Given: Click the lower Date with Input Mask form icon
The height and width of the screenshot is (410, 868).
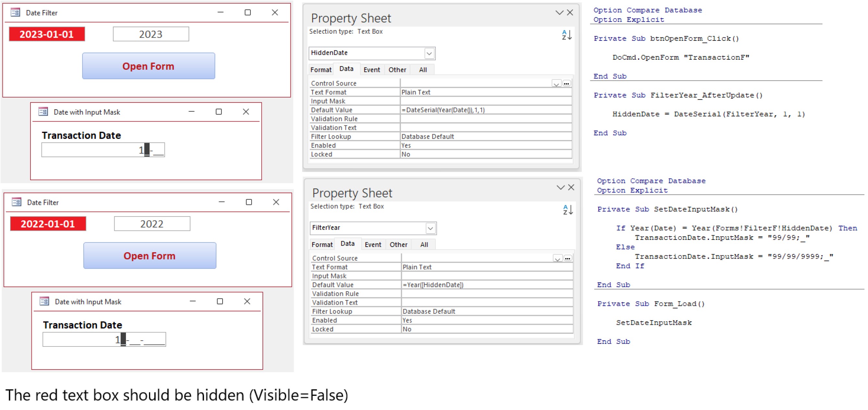Looking at the screenshot, I should 44,301.
